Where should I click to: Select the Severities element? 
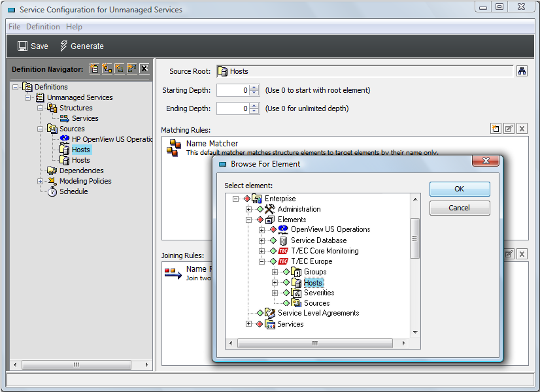click(x=319, y=293)
